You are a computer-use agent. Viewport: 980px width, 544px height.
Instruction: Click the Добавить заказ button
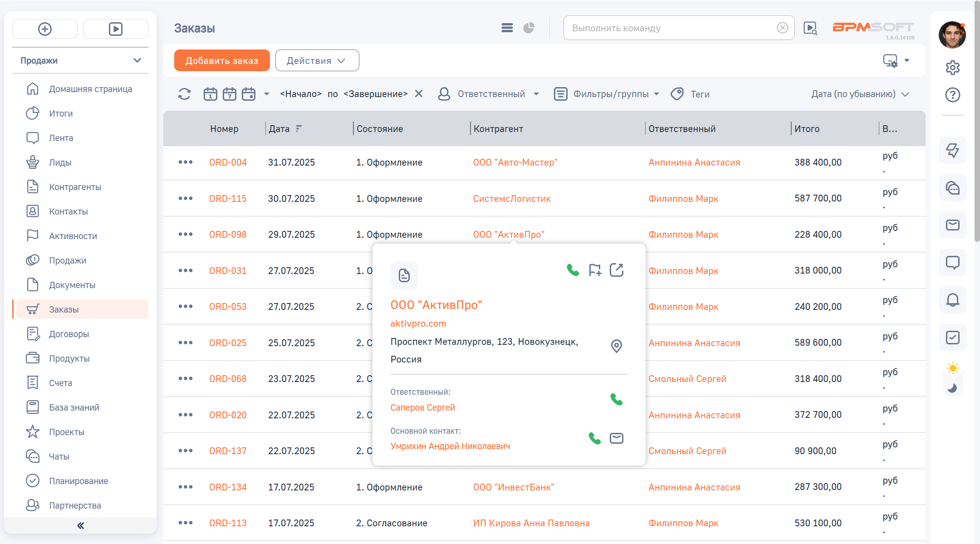[x=222, y=60]
